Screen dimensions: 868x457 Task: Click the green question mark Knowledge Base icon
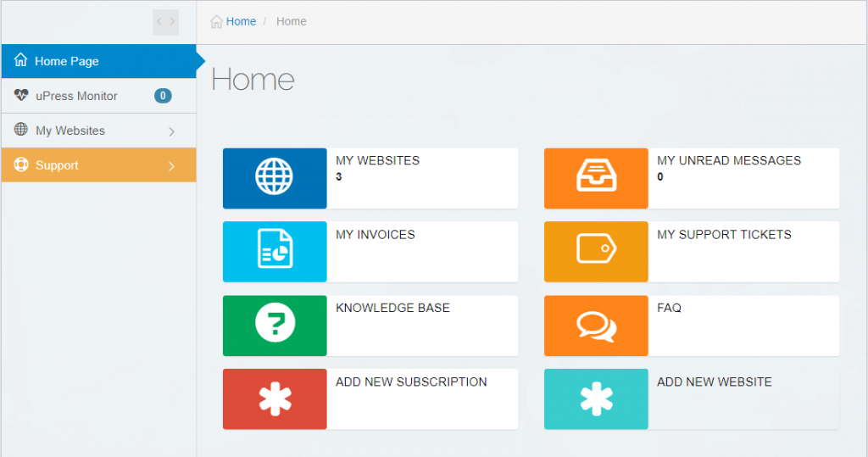click(275, 322)
